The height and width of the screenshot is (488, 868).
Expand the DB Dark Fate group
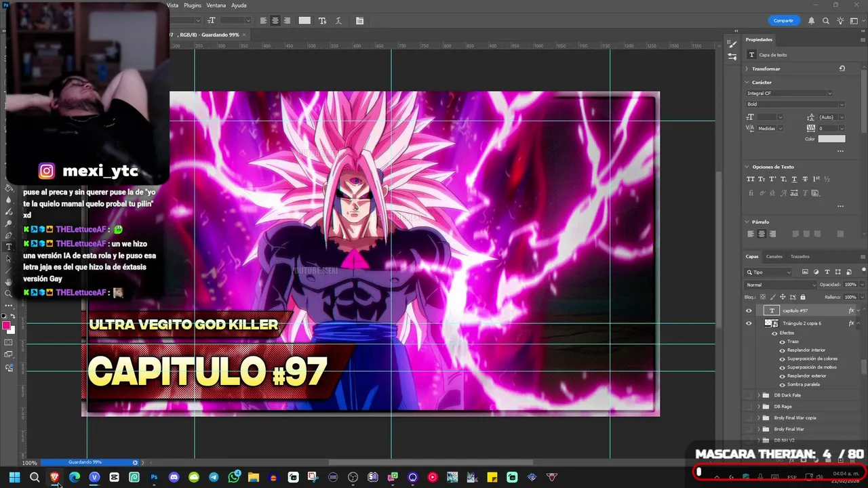pyautogui.click(x=758, y=395)
